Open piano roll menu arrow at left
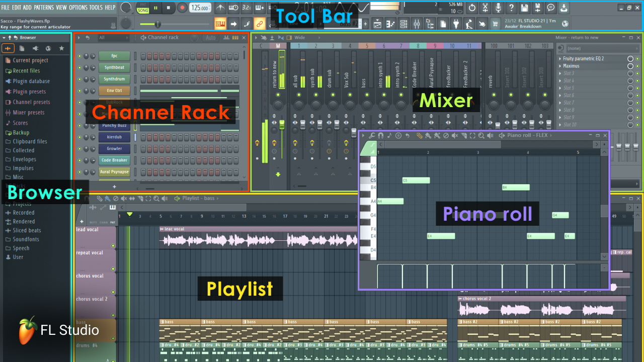The height and width of the screenshot is (362, 644). tap(363, 135)
